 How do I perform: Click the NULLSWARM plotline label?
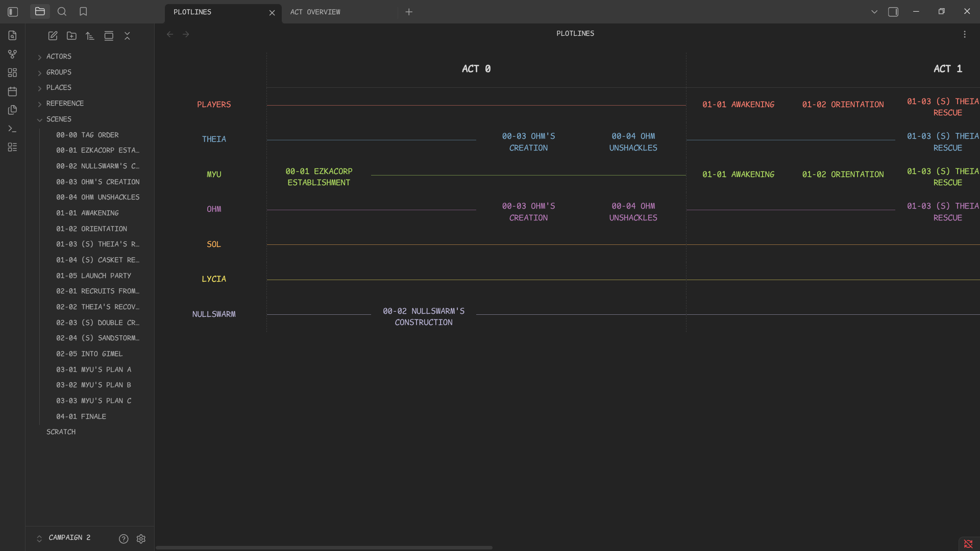click(x=214, y=314)
